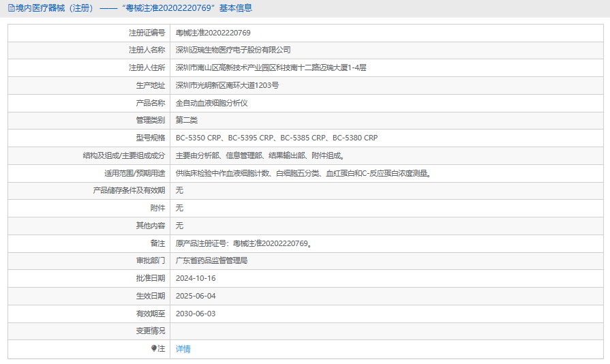
Task: Select the heading 境内医疗器械（注册）基本信息
Action: pyautogui.click(x=130, y=7)
